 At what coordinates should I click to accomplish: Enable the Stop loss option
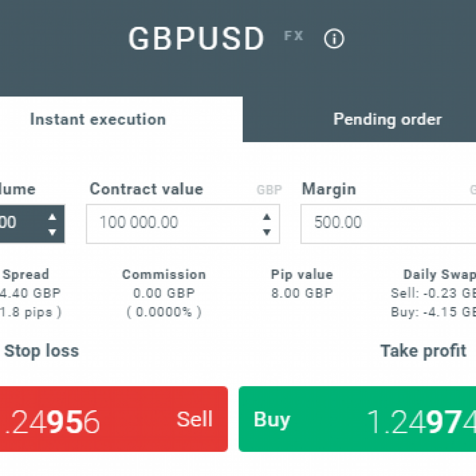42,351
